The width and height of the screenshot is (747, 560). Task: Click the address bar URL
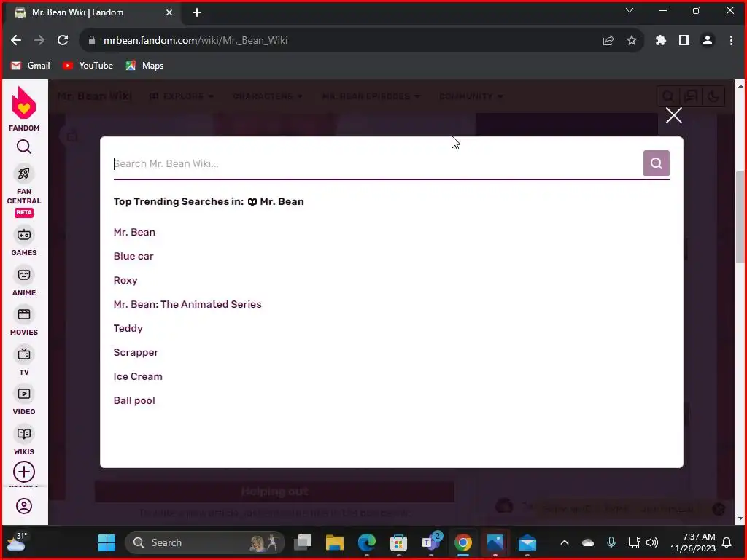(196, 41)
